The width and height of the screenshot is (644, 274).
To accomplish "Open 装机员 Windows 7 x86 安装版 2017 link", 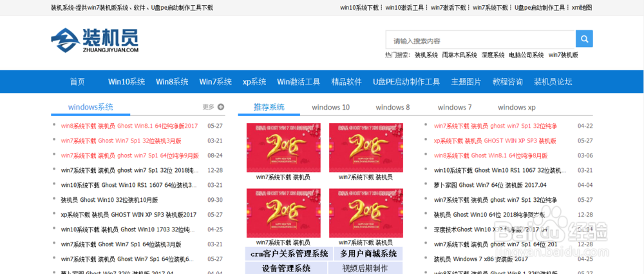I will [x=480, y=259].
